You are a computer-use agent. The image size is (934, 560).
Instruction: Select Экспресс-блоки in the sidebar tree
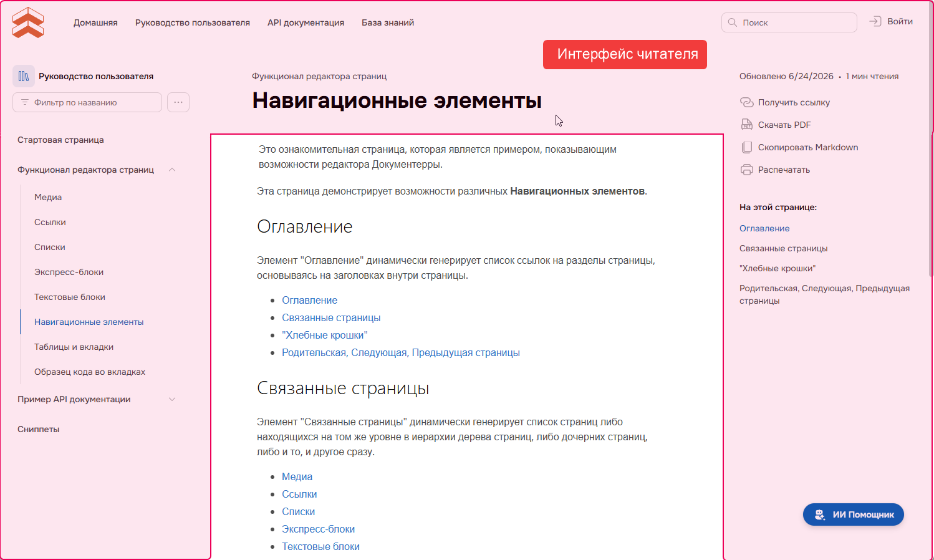click(x=69, y=272)
